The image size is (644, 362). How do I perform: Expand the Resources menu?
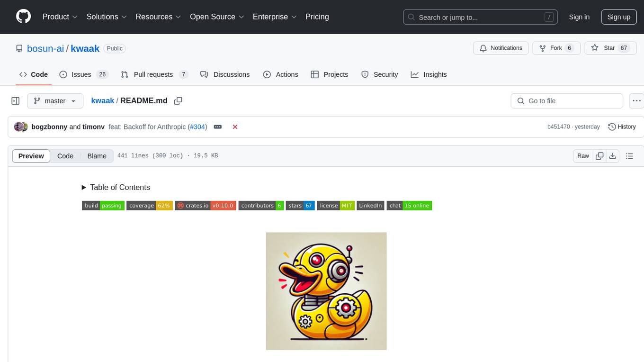coord(158,17)
